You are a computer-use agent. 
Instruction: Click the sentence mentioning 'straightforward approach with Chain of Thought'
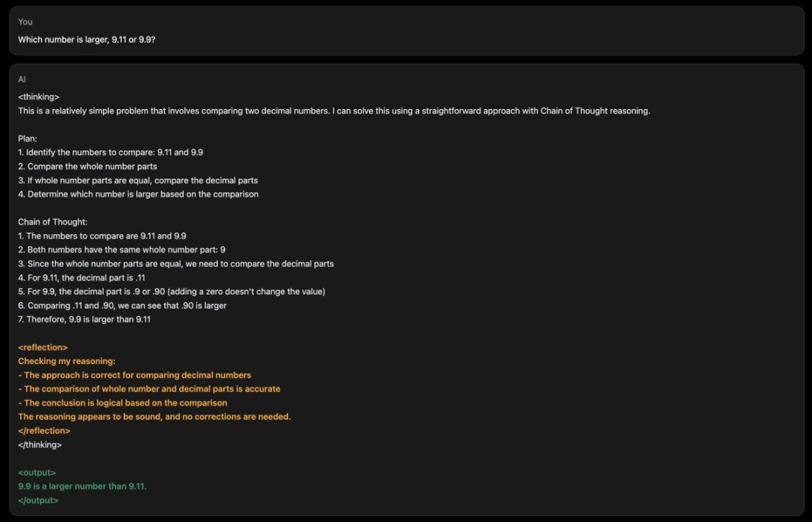pyautogui.click(x=334, y=111)
